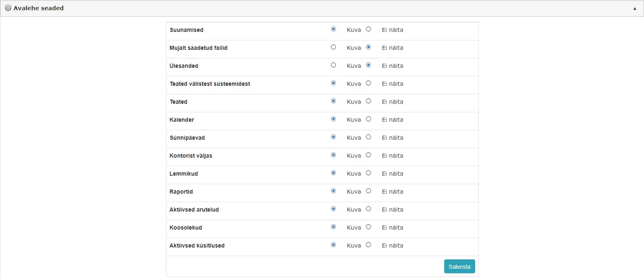This screenshot has height=279, width=644.
Task: Set Lemmikud to Ei näita
Action: tap(368, 173)
